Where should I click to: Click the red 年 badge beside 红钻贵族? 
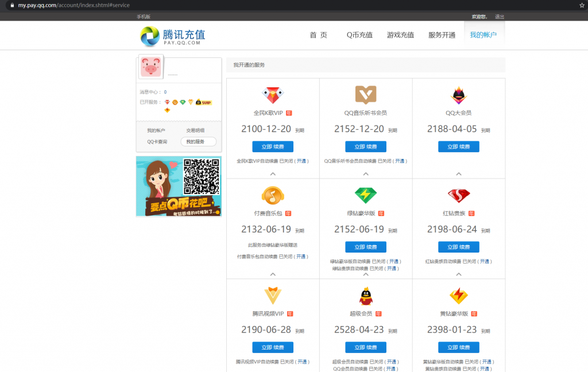click(472, 214)
